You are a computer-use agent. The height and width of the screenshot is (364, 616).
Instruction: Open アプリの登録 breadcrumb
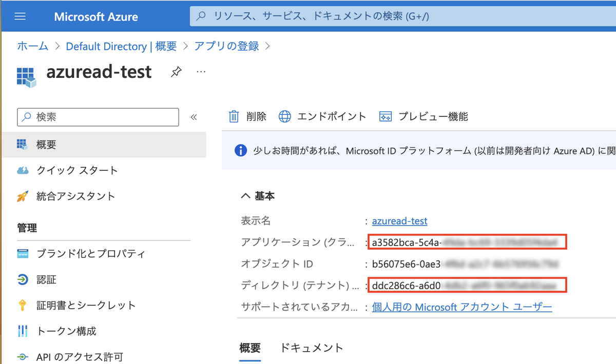click(x=226, y=46)
